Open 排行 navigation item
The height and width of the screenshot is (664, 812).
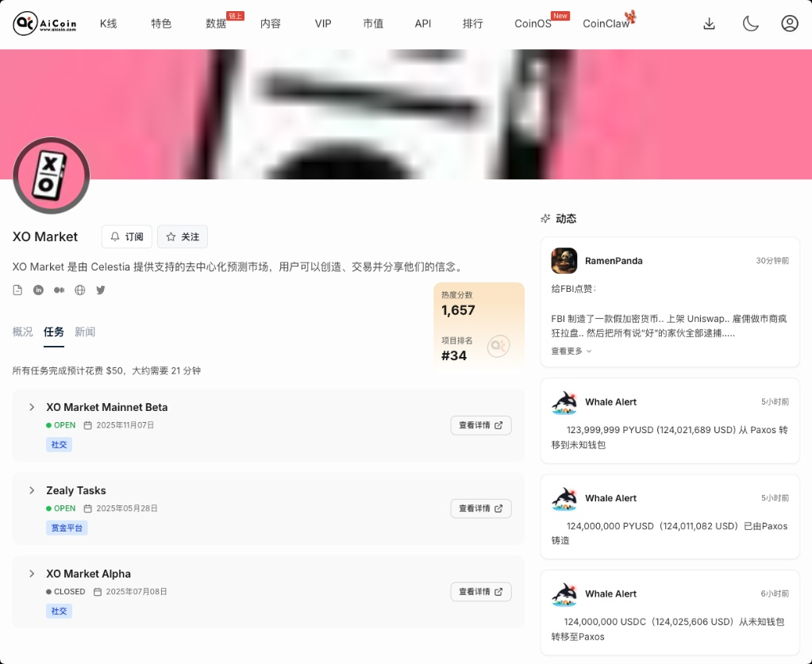click(473, 24)
